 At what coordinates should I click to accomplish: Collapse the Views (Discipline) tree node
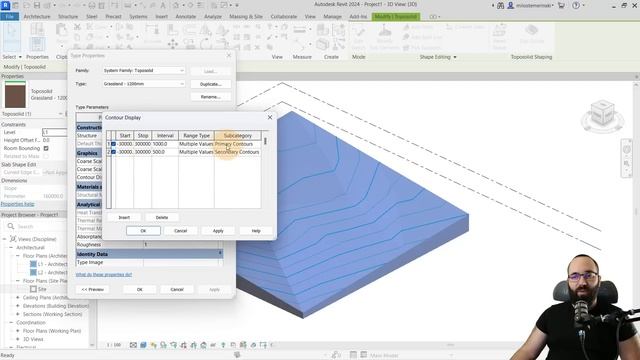point(5,239)
